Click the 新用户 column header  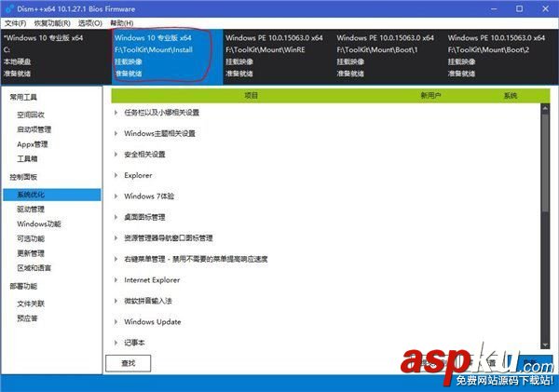[430, 96]
